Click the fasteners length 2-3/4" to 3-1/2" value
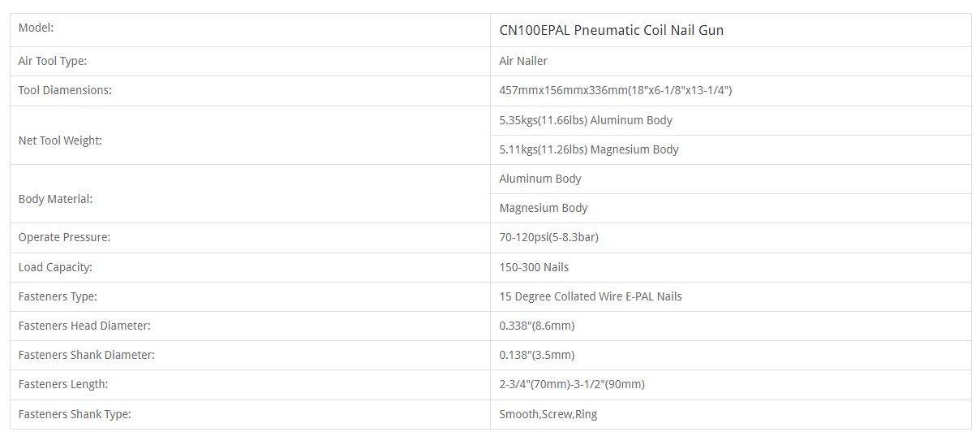Viewport: 980px width, 432px height. (572, 384)
